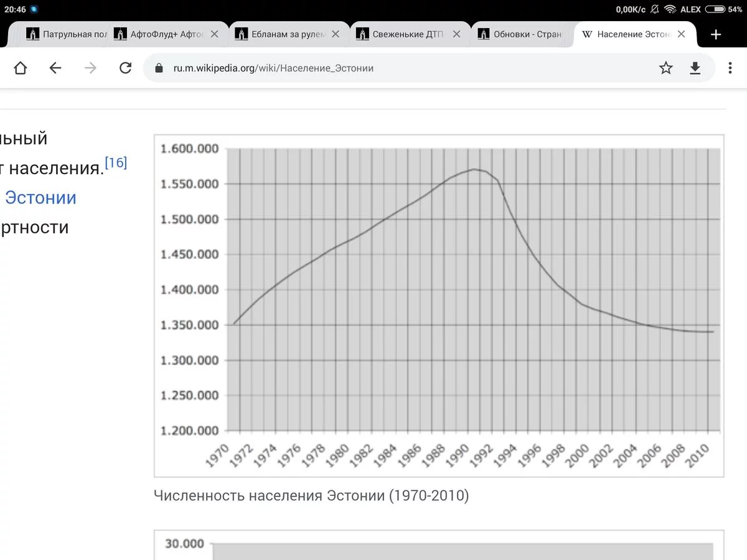This screenshot has width=747, height=560.
Task: Open a new tab with the plus icon
Action: click(716, 34)
